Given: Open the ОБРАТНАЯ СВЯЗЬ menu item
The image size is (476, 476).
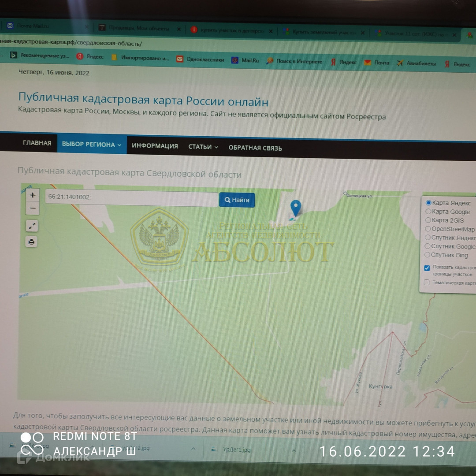Looking at the screenshot, I should [255, 148].
